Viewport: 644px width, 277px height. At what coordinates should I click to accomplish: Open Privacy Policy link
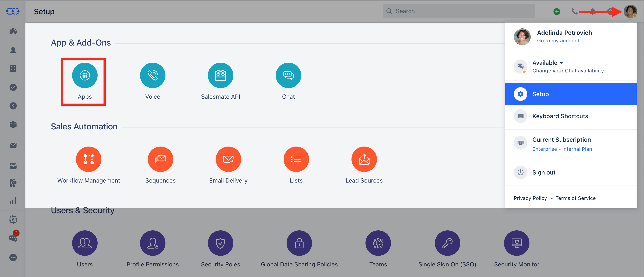[530, 198]
